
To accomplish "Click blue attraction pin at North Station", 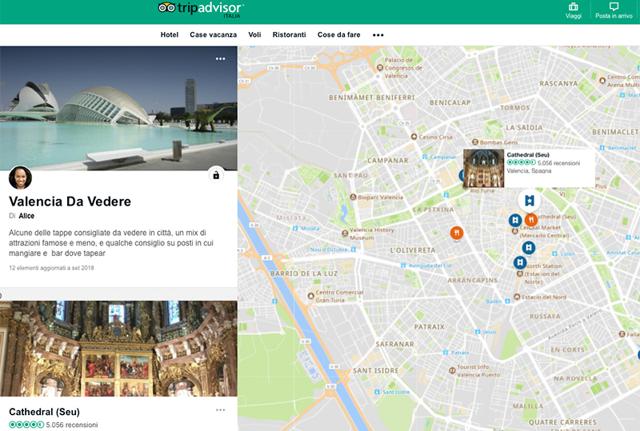I will coord(520,262).
